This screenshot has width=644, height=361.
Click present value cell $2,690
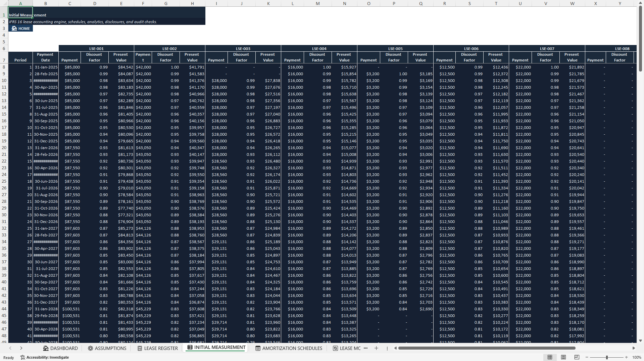coord(420,309)
